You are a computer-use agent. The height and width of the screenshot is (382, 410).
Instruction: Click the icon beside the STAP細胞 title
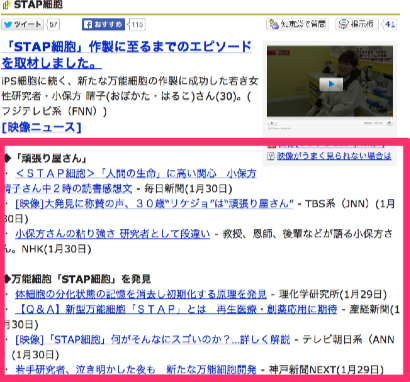pyautogui.click(x=6, y=5)
